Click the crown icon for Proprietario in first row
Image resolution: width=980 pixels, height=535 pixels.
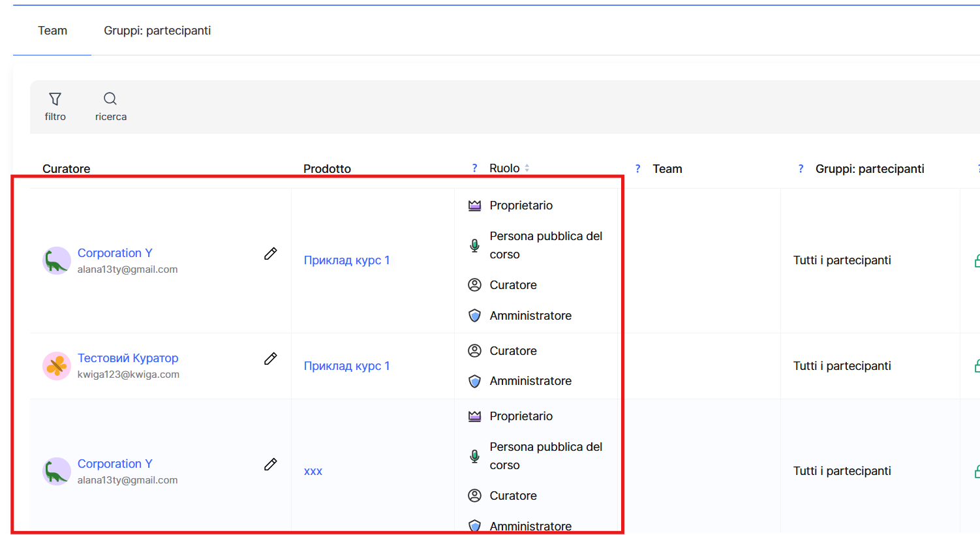coord(474,206)
